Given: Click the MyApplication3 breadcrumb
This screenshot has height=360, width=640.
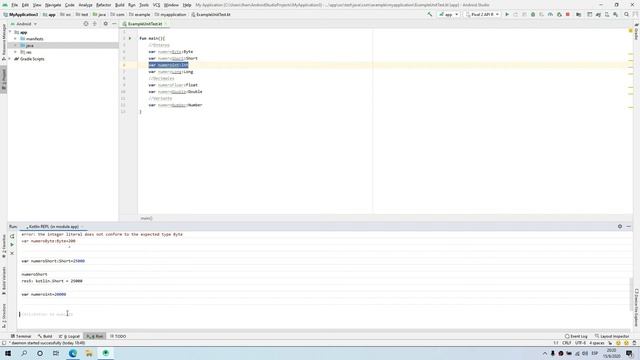Looking at the screenshot, I should click(x=21, y=14).
